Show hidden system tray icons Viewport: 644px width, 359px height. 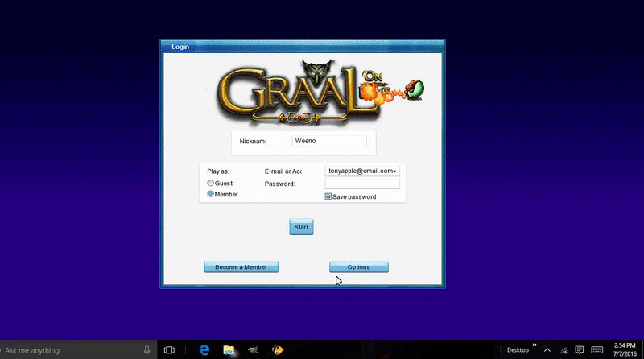click(547, 350)
